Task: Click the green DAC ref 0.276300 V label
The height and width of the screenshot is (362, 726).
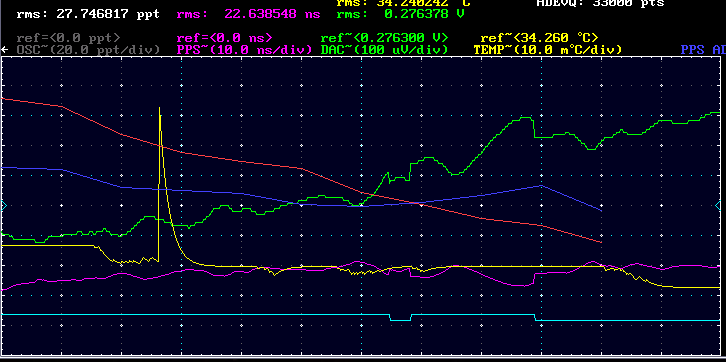Action: (384, 38)
